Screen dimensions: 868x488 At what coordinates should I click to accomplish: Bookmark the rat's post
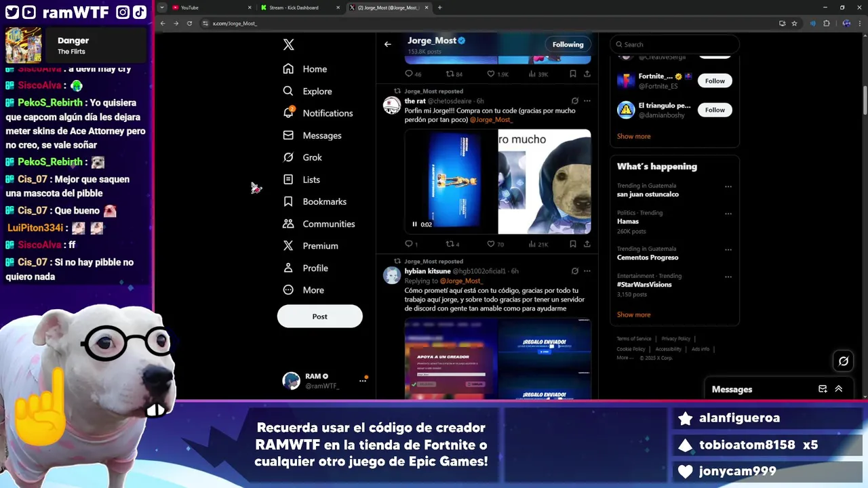[573, 244]
